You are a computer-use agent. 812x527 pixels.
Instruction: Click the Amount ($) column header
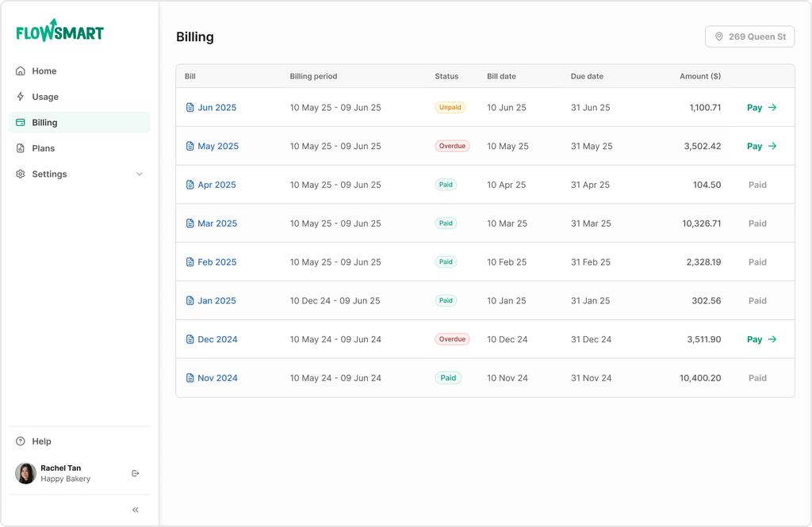699,77
